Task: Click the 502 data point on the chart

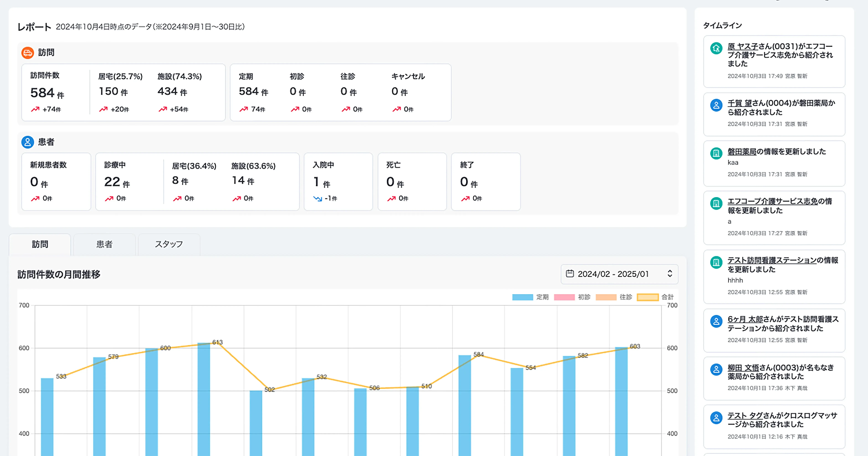Action: [x=269, y=390]
